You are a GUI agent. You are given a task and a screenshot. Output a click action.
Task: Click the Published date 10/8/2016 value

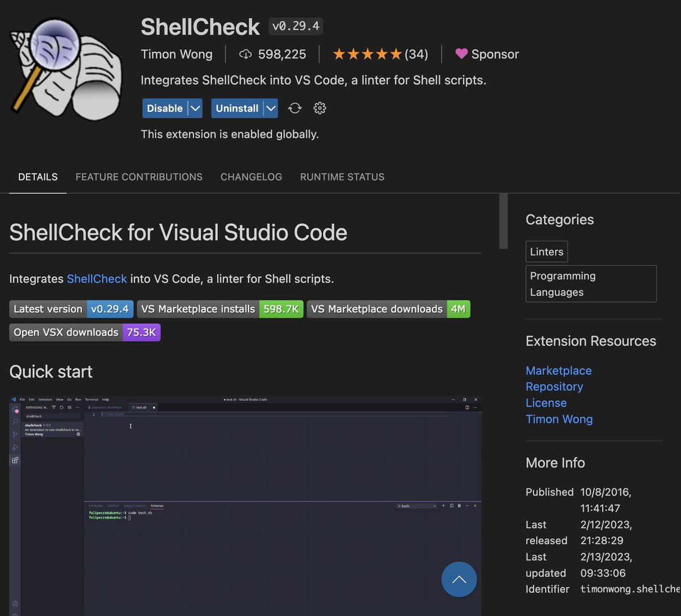[606, 500]
